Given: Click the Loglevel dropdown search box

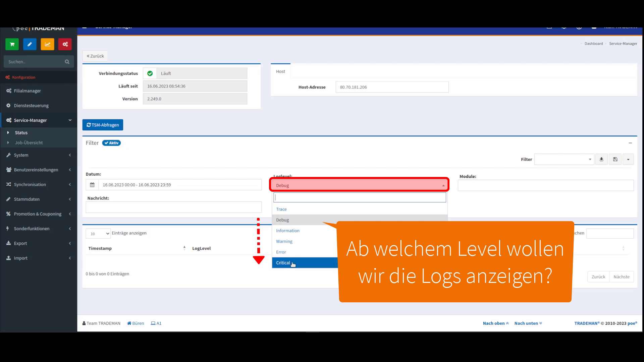Looking at the screenshot, I should (x=360, y=197).
